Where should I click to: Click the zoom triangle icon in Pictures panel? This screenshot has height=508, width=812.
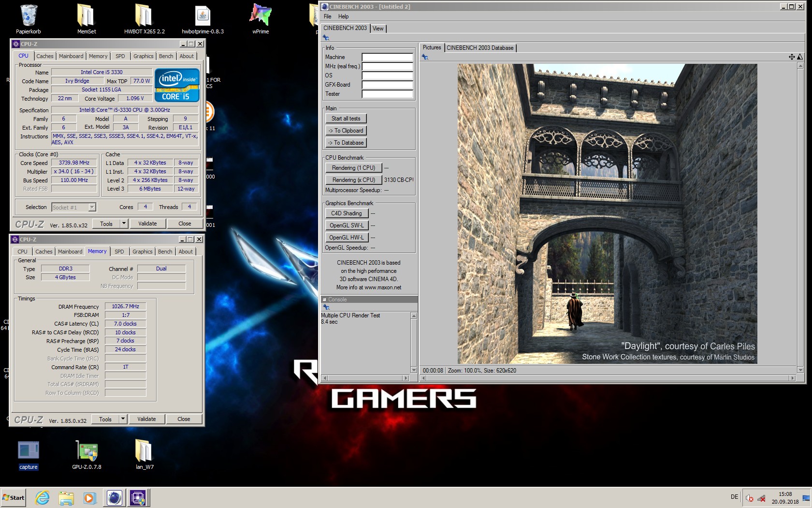pyautogui.click(x=799, y=57)
